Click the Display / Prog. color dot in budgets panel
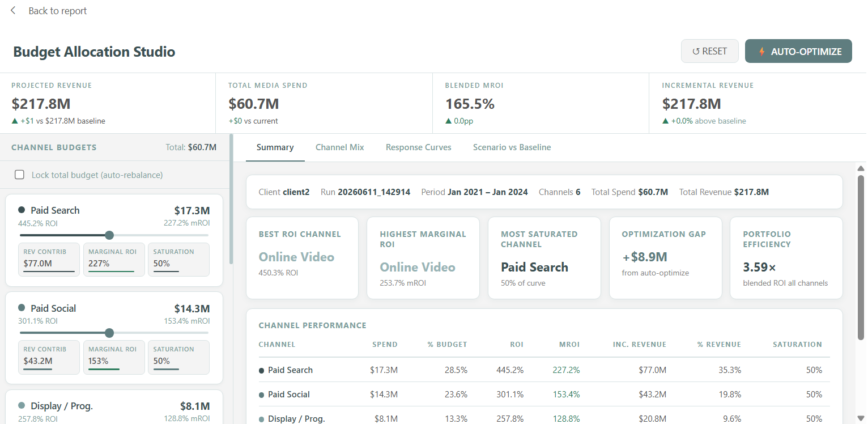868x424 pixels. (x=22, y=406)
